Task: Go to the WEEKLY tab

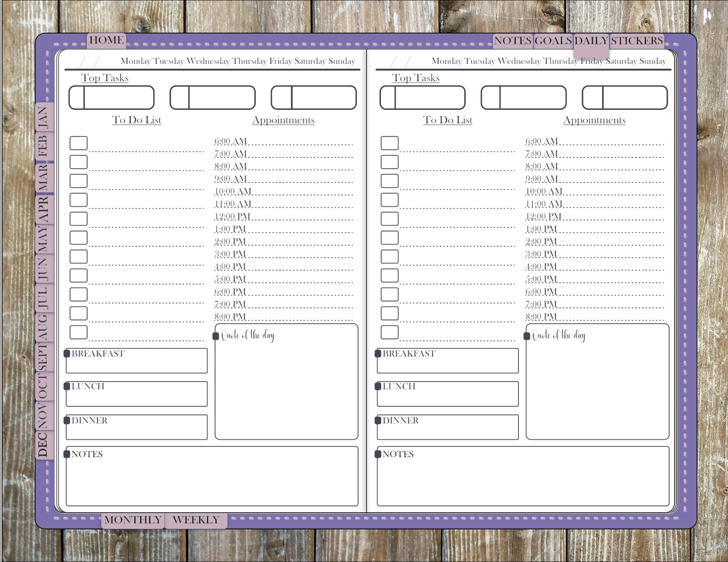Action: [196, 520]
